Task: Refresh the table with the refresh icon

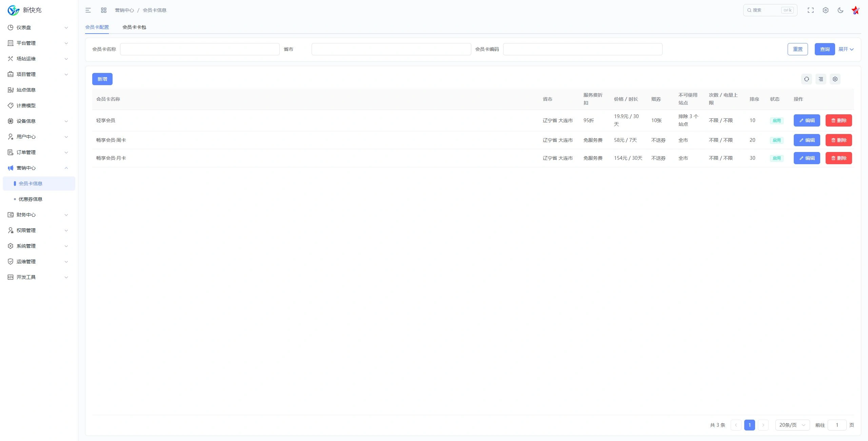Action: 807,79
